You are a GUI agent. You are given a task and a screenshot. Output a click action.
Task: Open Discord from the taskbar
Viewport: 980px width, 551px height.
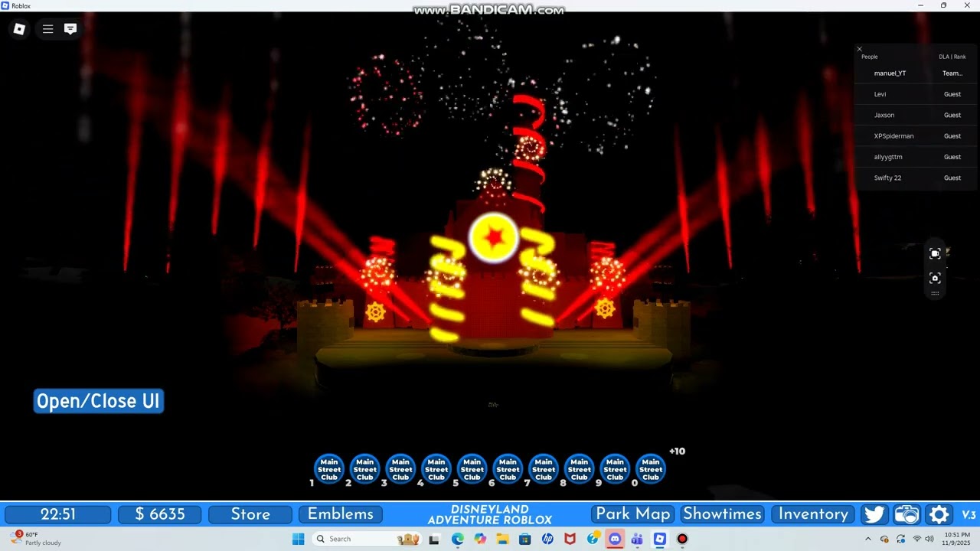coord(615,539)
